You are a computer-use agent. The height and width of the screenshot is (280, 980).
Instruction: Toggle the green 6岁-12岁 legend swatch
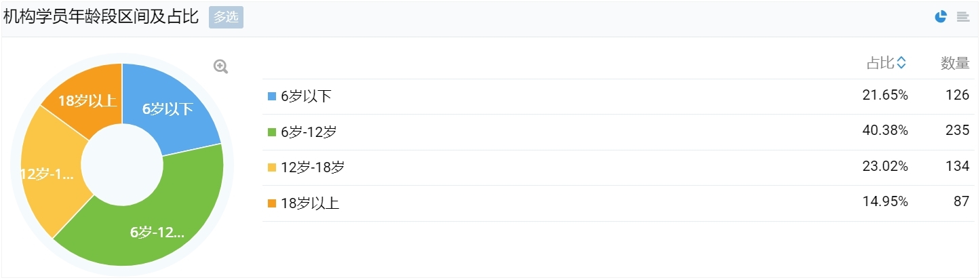(x=272, y=132)
